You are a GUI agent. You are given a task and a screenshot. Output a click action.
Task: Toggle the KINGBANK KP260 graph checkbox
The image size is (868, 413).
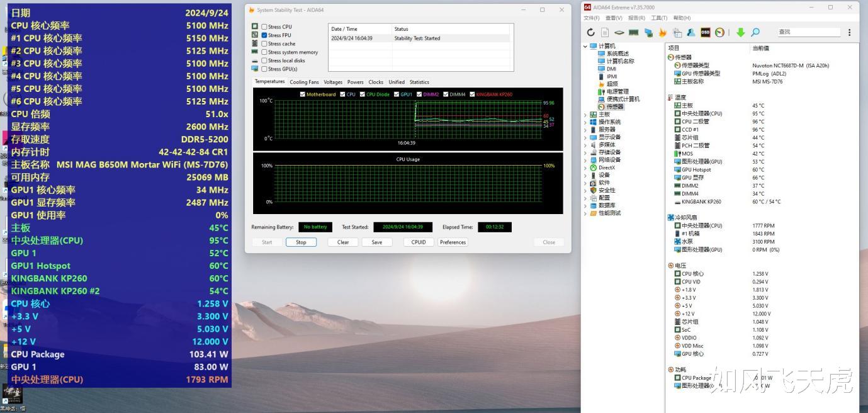click(472, 94)
